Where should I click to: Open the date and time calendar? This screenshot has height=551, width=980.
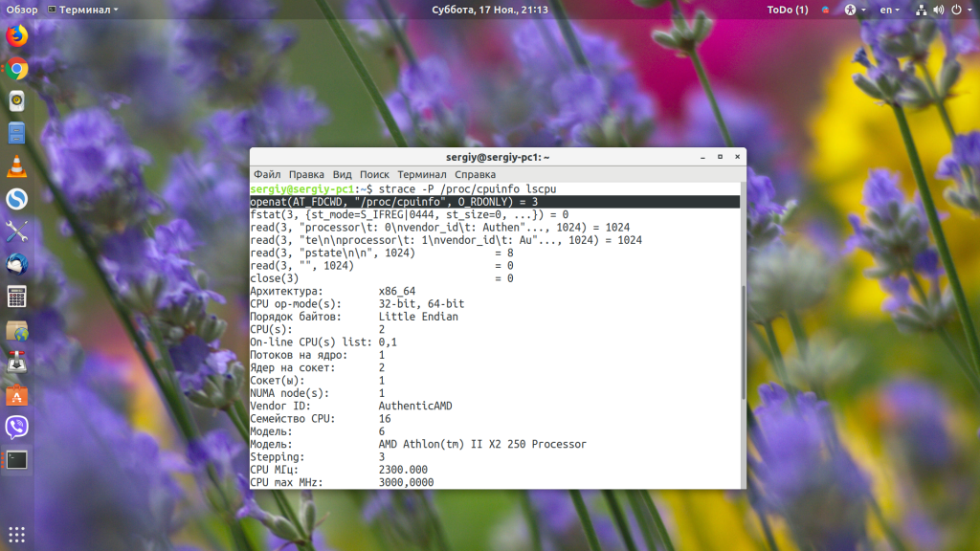[x=490, y=10]
